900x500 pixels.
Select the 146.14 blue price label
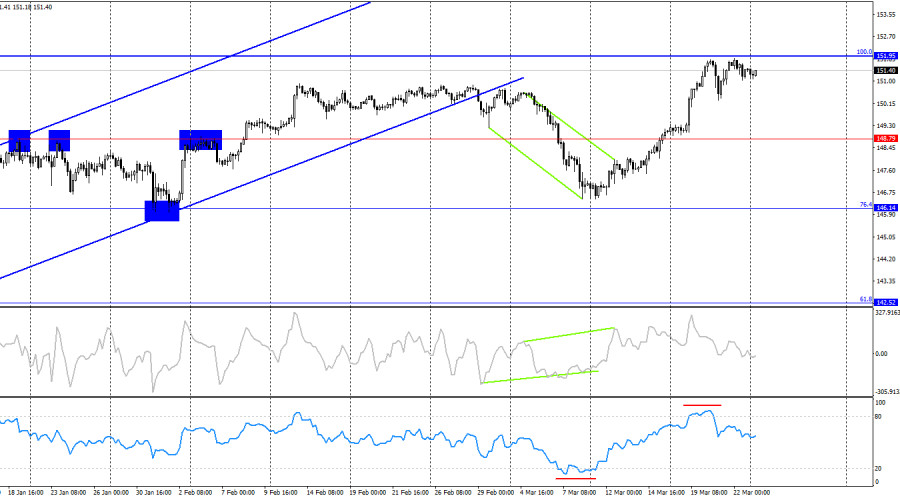click(x=885, y=208)
